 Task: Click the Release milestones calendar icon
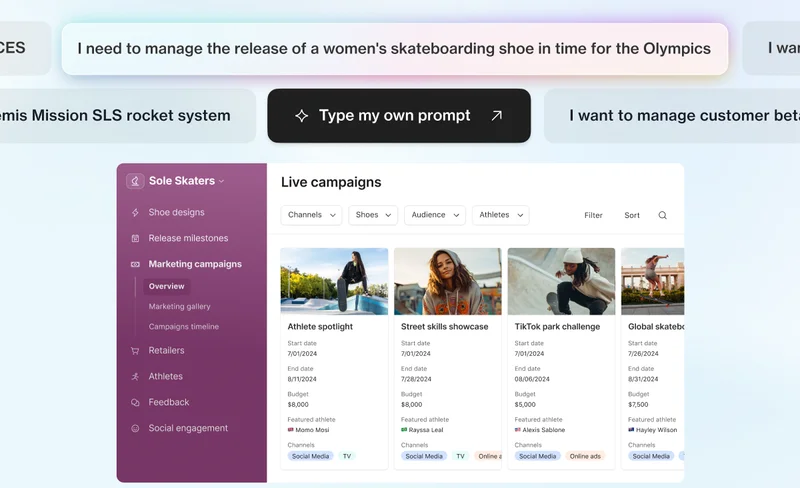[135, 238]
